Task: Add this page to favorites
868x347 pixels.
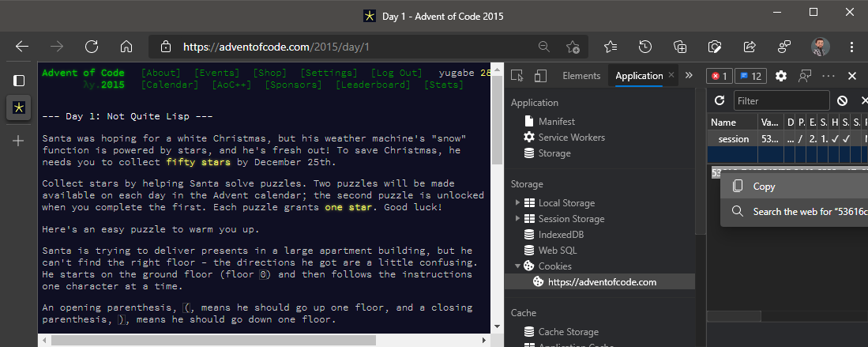Action: pyautogui.click(x=573, y=47)
